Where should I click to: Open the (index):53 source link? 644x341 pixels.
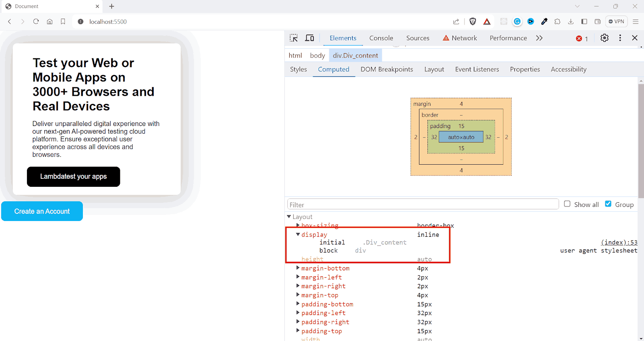619,242
